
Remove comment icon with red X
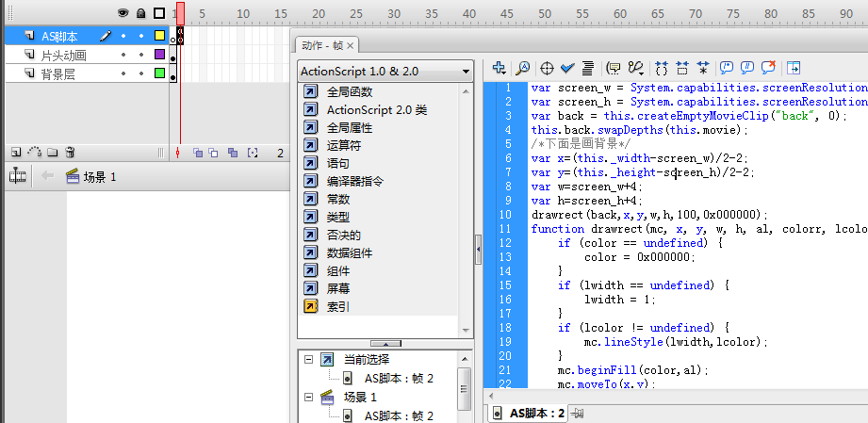(x=768, y=68)
